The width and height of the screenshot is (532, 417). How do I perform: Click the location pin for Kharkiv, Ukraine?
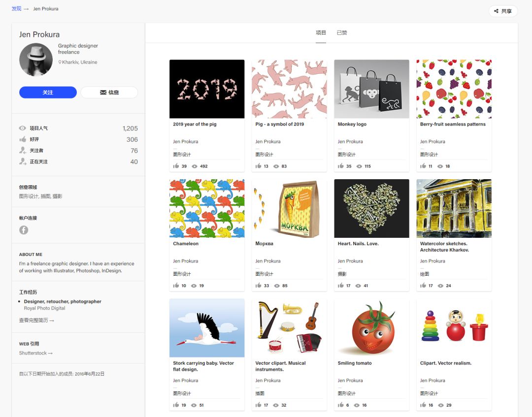(60, 63)
